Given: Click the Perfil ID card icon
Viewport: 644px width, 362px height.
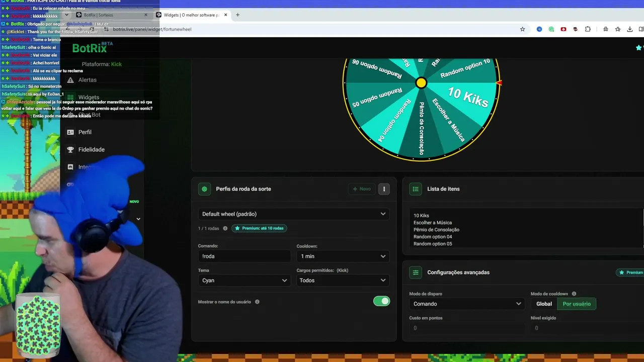Looking at the screenshot, I should tap(70, 132).
